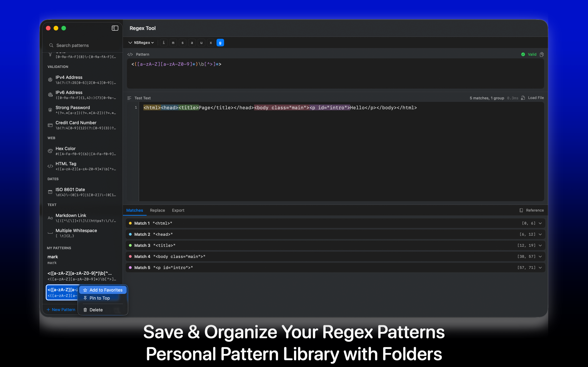
Task: Expand Match 5 details chevron
Action: (540, 268)
